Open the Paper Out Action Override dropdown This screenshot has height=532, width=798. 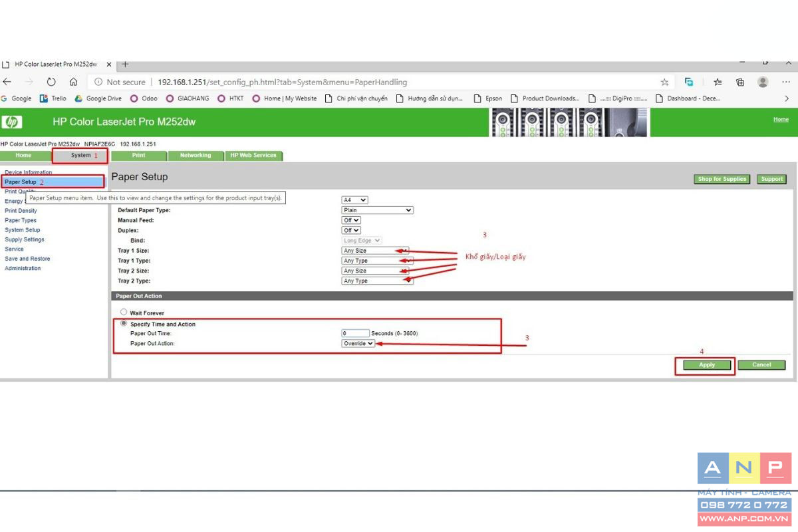(358, 343)
